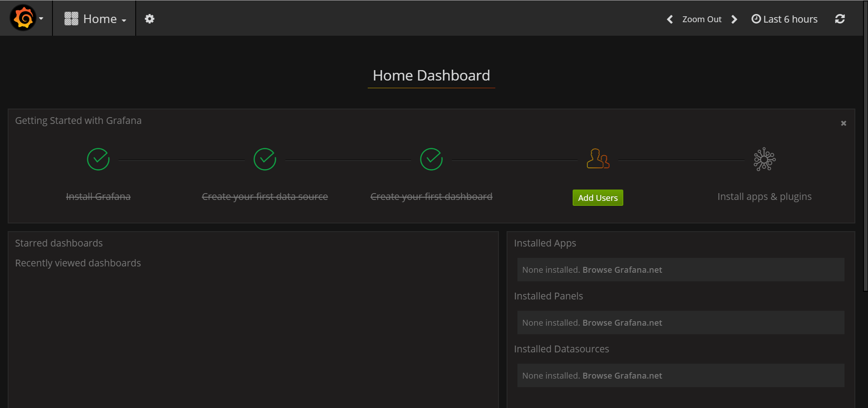Browse Grafana.net under Installed Datasources

click(x=622, y=376)
